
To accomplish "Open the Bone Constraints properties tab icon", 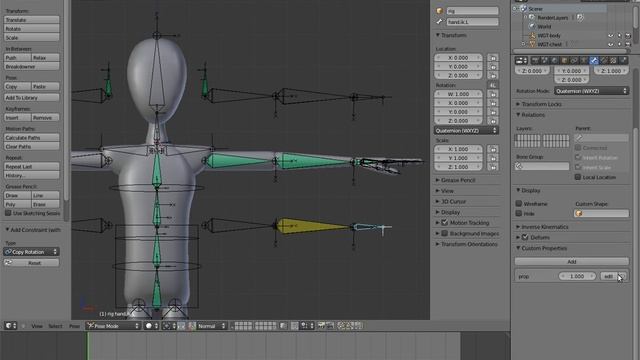I will point(604,60).
